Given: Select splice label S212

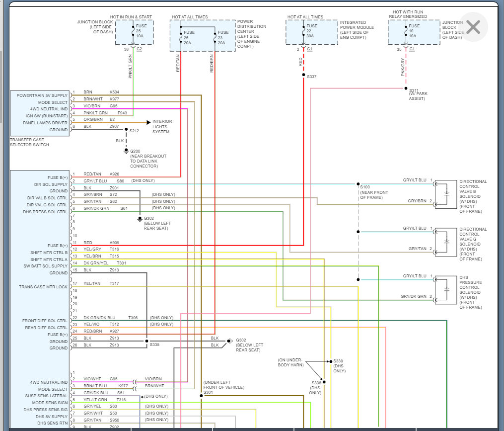Looking at the screenshot, I should 135,131.
